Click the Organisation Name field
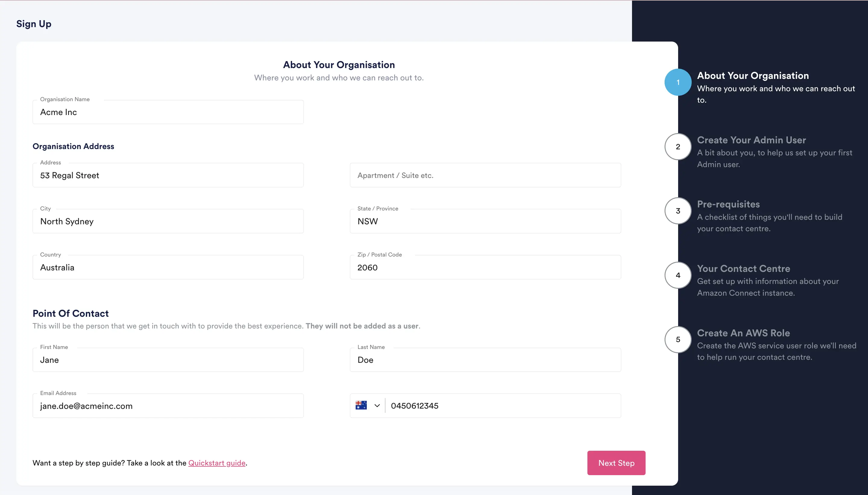The image size is (868, 495). pos(168,112)
